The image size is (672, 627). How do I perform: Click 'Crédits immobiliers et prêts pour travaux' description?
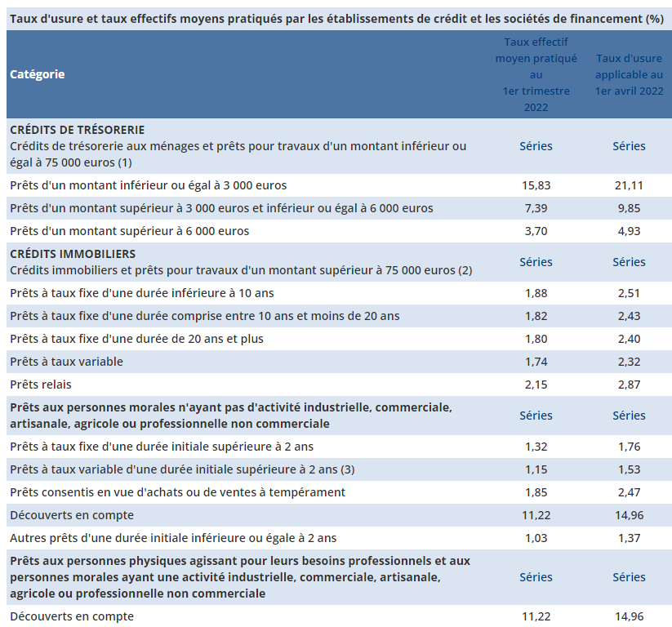[x=241, y=270]
